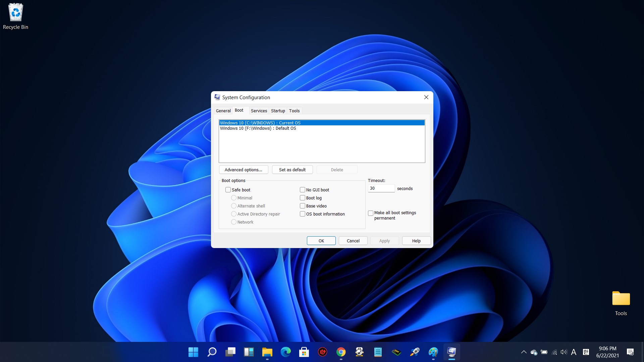Open the paint palette app icon
This screenshot has width=644, height=362.
click(433, 352)
